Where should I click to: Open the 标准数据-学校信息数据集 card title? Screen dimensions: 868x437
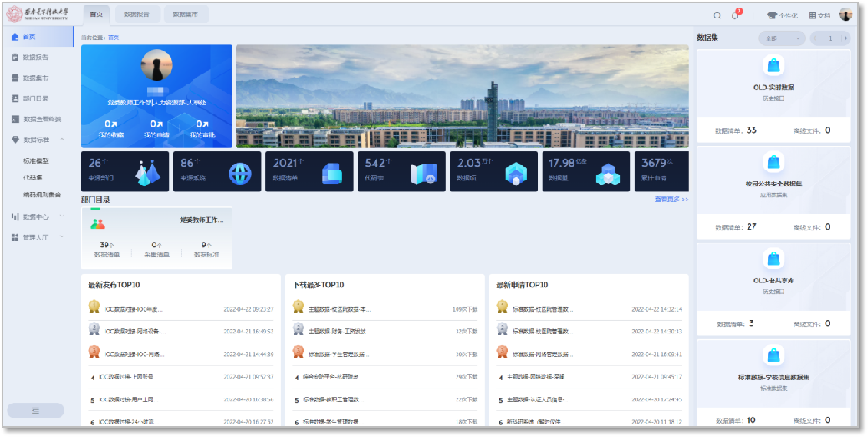[774, 378]
